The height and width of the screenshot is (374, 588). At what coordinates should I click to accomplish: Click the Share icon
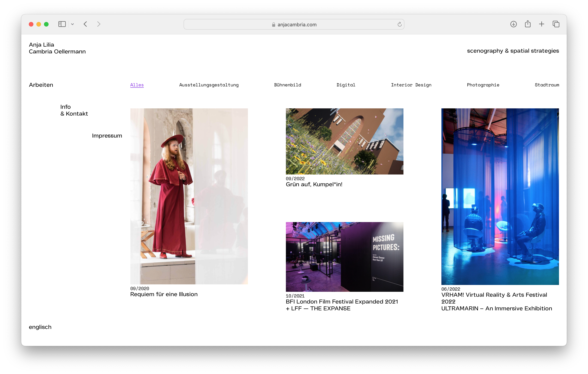pyautogui.click(x=527, y=24)
